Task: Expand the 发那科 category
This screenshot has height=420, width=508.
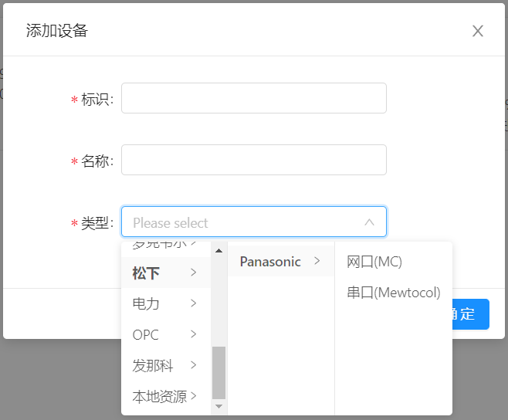Action: pos(164,365)
